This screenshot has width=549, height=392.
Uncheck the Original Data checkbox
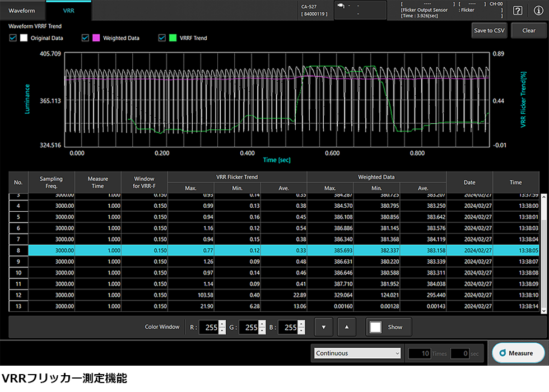coord(13,38)
